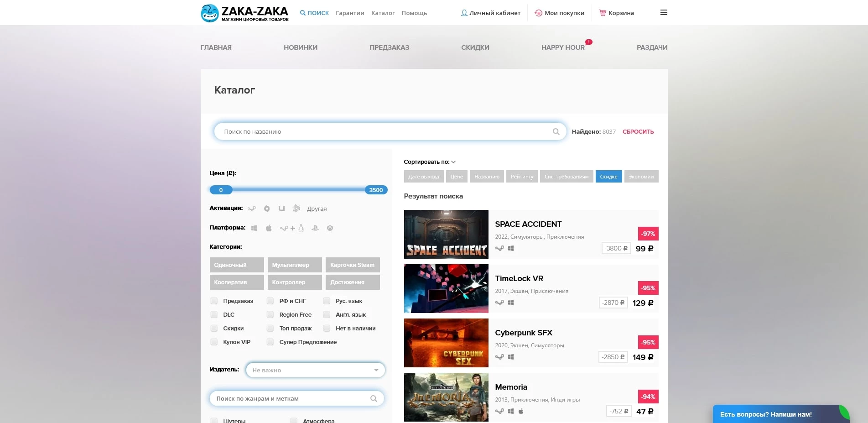868x423 pixels.
Task: Click the СБРОСИТЬ reset link
Action: (638, 131)
